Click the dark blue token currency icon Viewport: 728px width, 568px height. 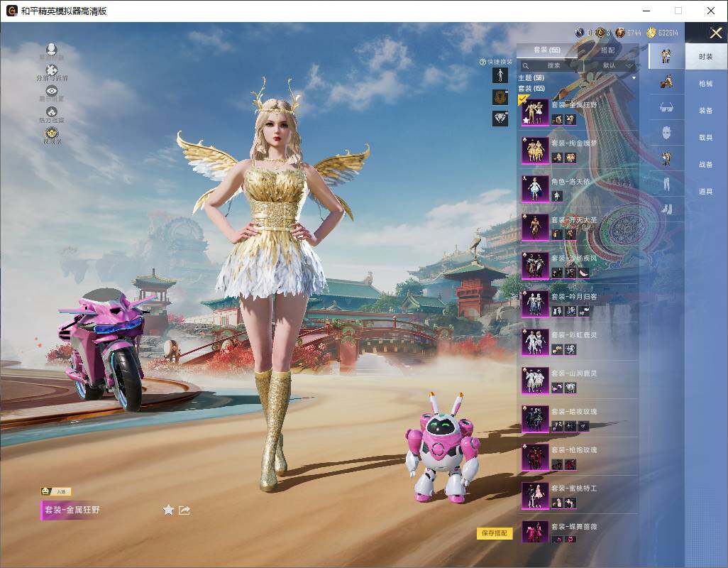click(580, 33)
